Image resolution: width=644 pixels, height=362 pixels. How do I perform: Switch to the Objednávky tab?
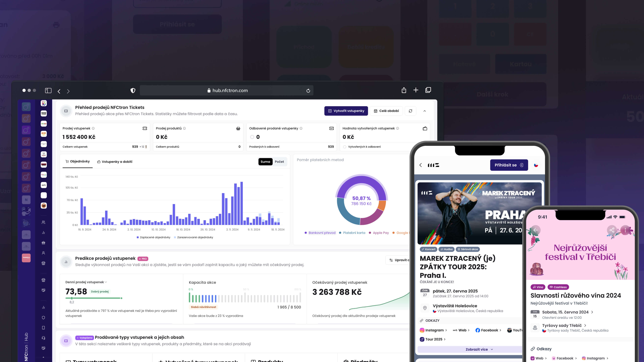(x=77, y=162)
